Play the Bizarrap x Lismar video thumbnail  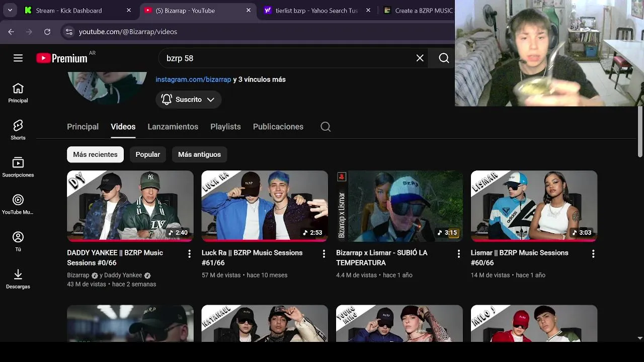[x=399, y=206]
